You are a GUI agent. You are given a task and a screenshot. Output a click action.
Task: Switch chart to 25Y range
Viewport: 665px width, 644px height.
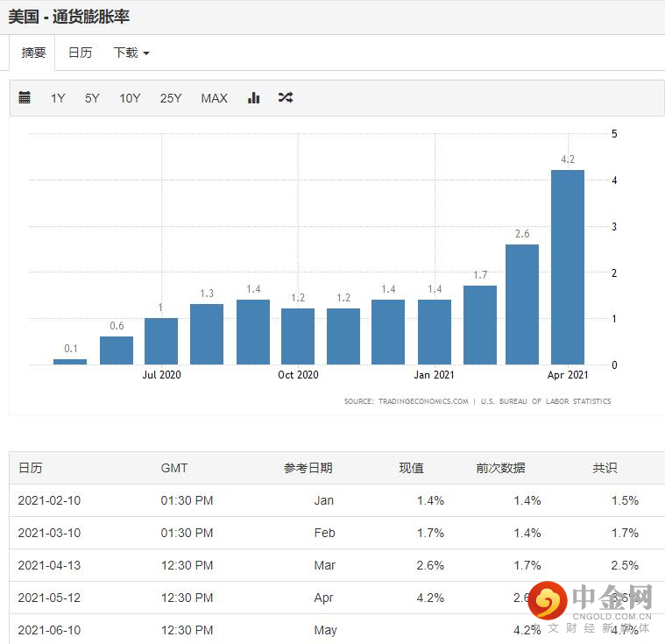tap(171, 98)
